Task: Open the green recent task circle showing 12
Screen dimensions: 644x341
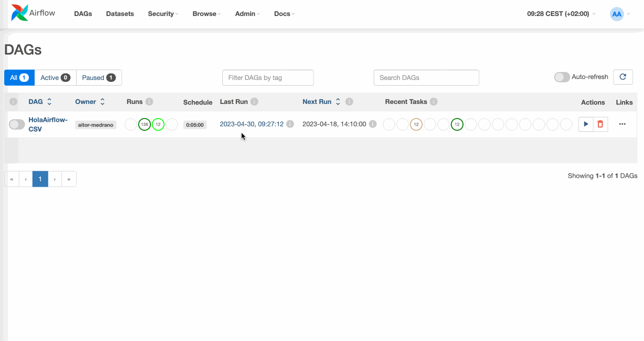Action: [x=457, y=124]
